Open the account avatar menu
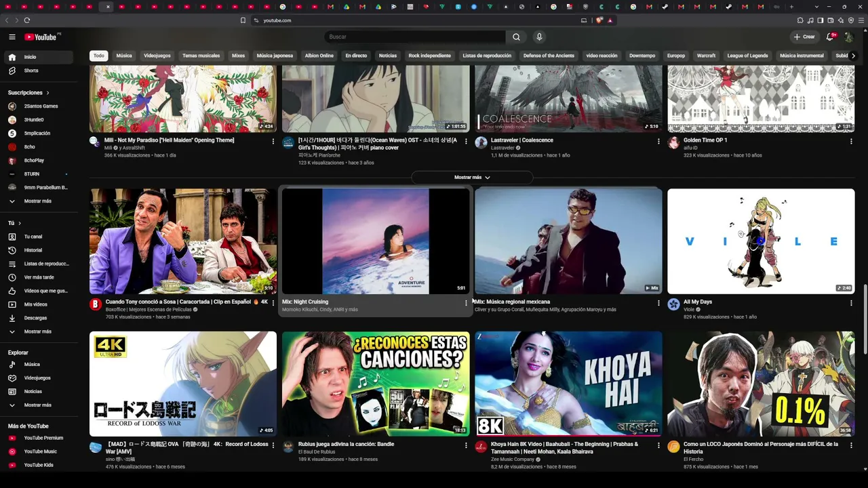This screenshot has width=868, height=488. (x=848, y=37)
